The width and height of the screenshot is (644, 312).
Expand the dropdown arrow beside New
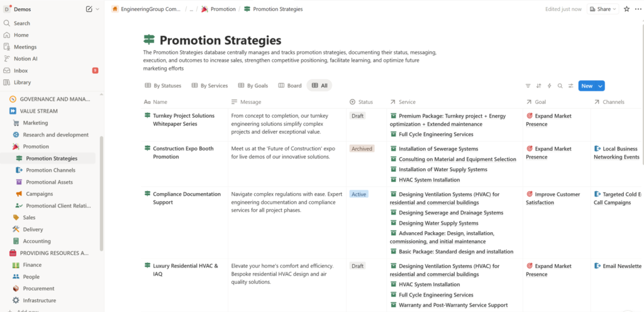click(601, 86)
